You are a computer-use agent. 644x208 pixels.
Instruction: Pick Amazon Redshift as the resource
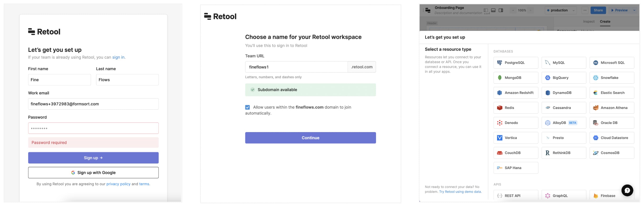coord(516,93)
